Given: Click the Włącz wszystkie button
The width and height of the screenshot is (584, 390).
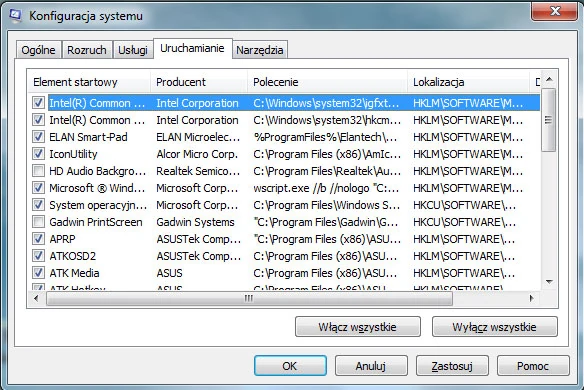Looking at the screenshot, I should (x=358, y=327).
